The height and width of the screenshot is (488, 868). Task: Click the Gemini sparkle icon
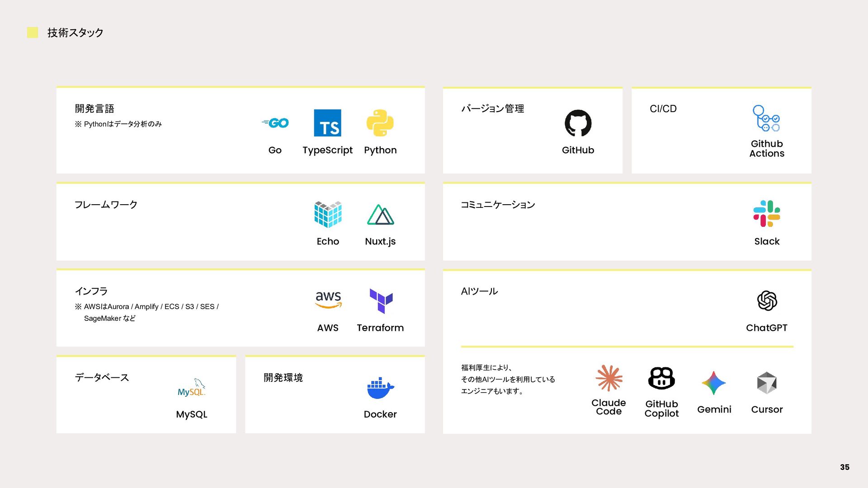pyautogui.click(x=714, y=383)
